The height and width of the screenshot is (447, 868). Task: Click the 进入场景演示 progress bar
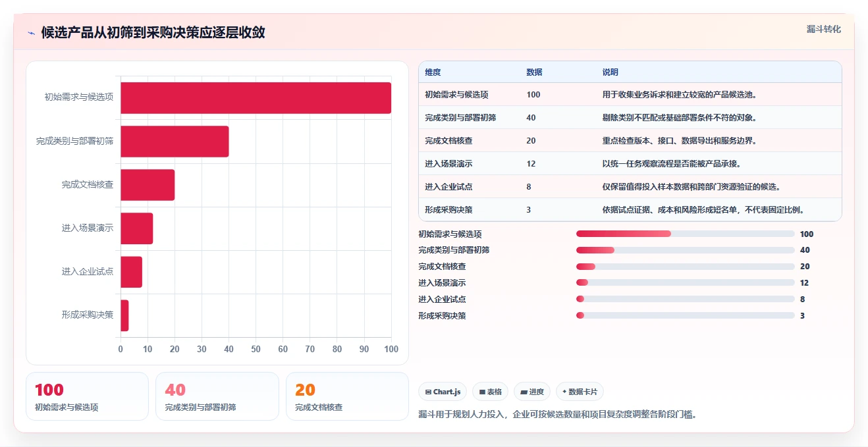[685, 283]
